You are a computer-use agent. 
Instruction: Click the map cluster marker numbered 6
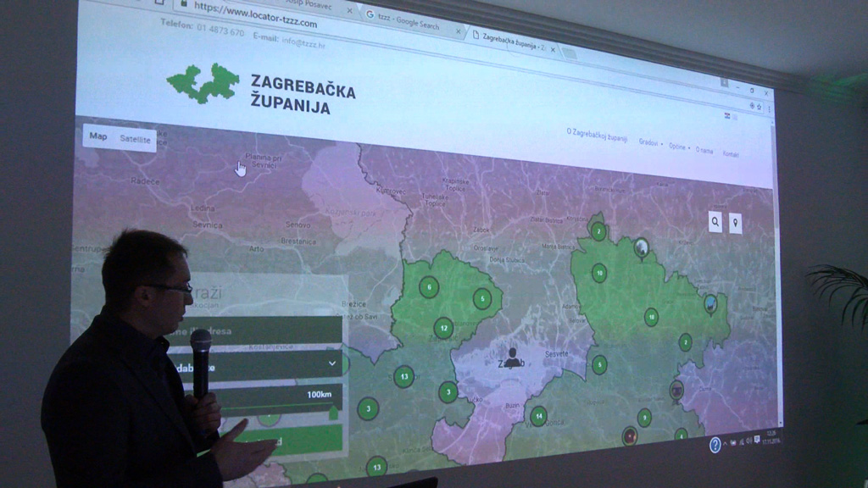click(x=429, y=287)
